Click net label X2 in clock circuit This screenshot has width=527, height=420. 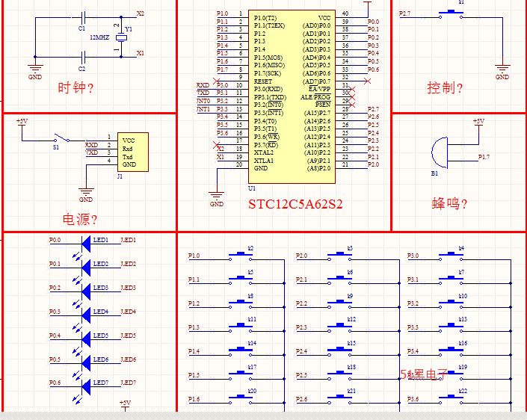(140, 13)
